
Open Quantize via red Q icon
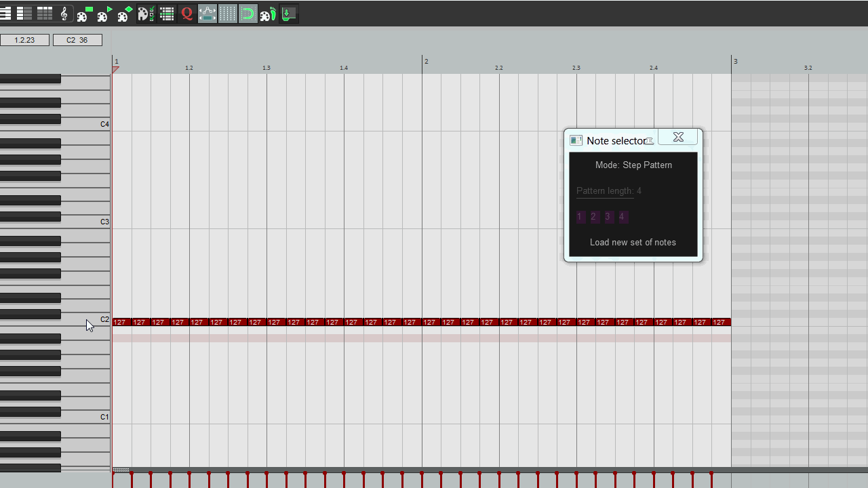[186, 14]
